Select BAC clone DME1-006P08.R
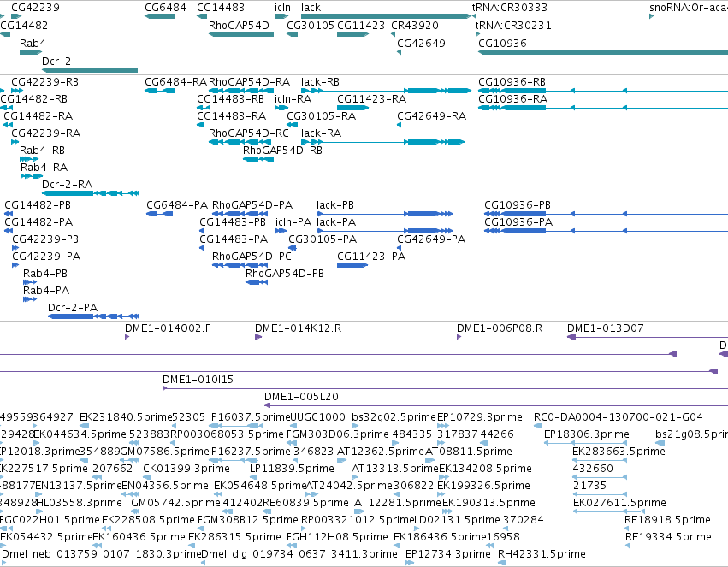728x567 pixels. pos(500,328)
